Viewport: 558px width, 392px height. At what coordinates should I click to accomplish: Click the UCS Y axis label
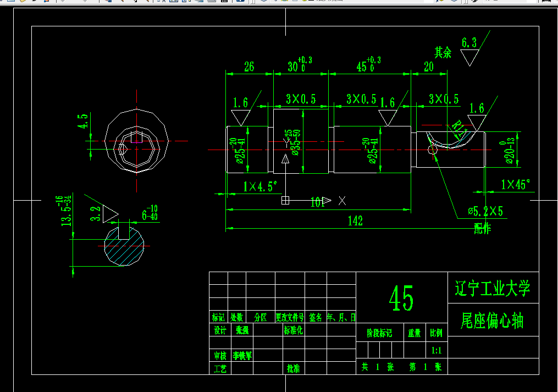[286, 143]
